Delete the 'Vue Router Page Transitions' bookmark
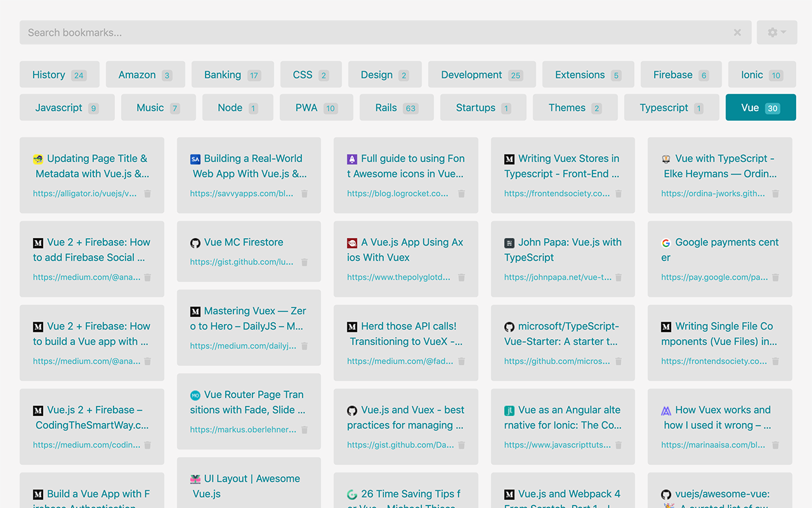Image resolution: width=812 pixels, height=508 pixels. coord(304,430)
